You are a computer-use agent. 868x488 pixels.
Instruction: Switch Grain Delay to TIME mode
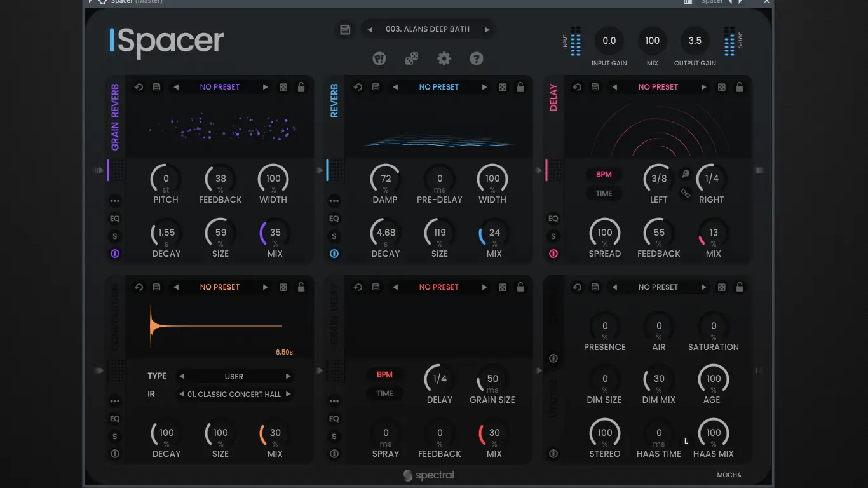(x=384, y=393)
